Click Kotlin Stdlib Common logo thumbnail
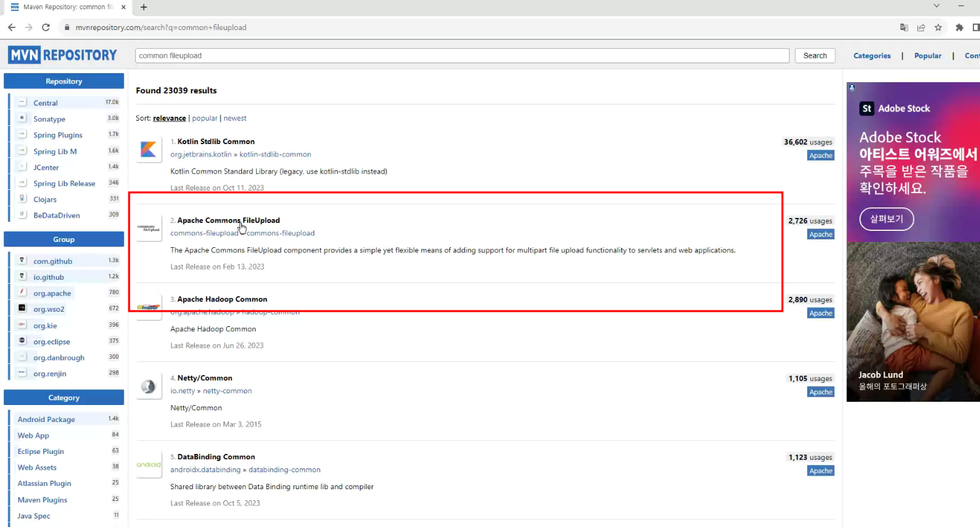 [149, 150]
